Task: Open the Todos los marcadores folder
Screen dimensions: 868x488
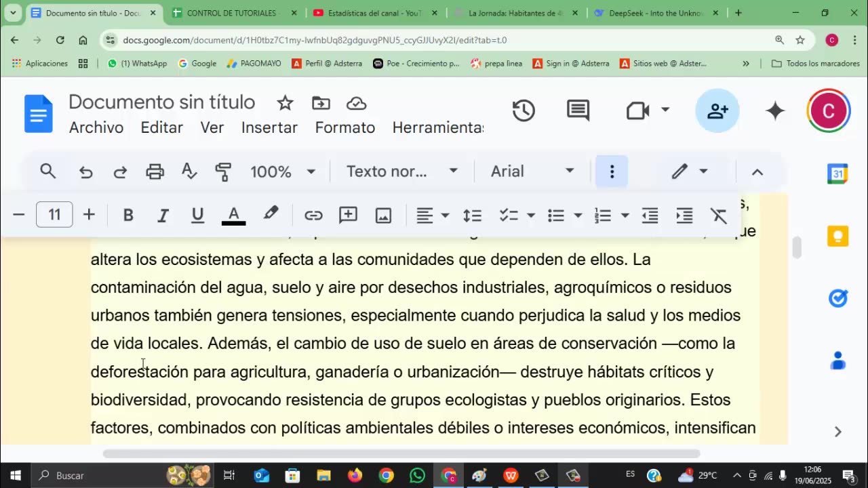Action: pyautogui.click(x=816, y=63)
